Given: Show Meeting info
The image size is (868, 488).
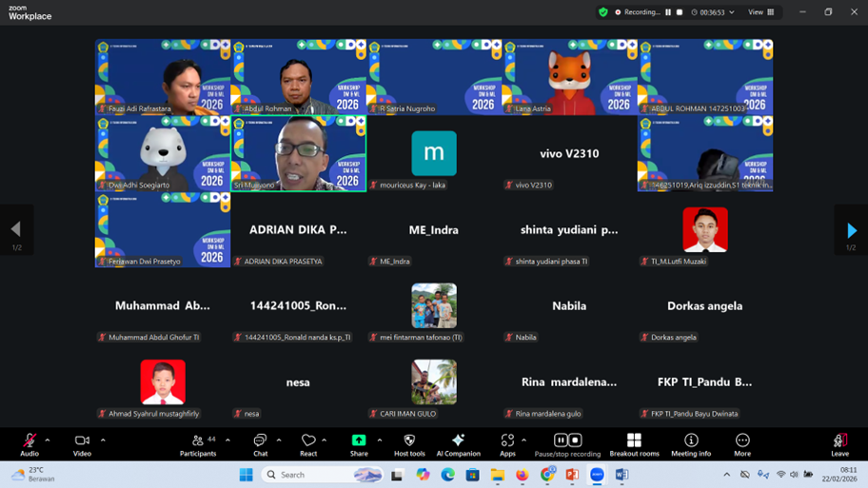Looking at the screenshot, I should tap(691, 442).
